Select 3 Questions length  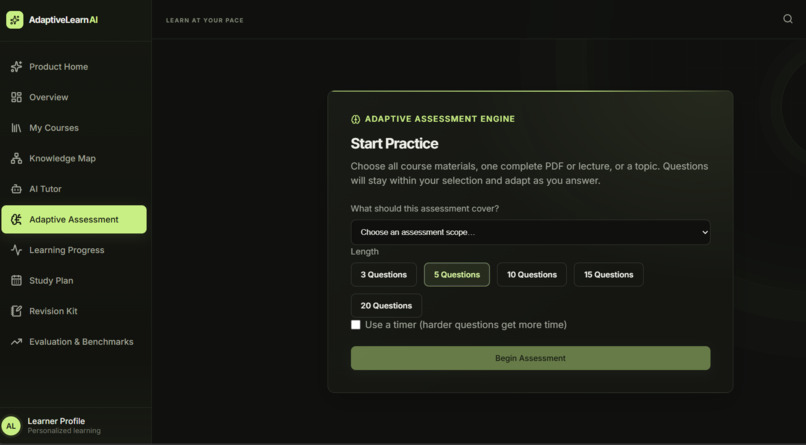[383, 274]
